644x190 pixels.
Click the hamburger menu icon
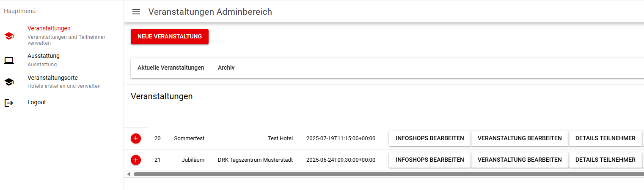[136, 12]
